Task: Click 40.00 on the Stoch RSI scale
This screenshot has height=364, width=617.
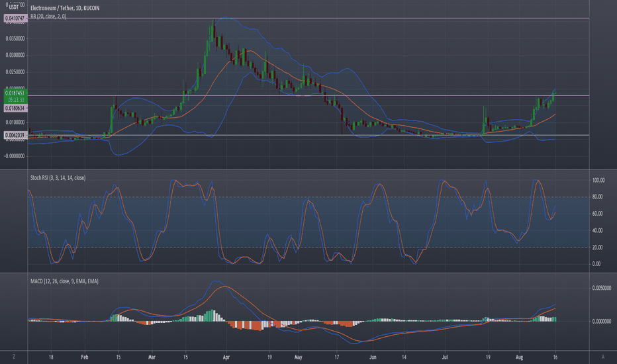Action: point(597,230)
